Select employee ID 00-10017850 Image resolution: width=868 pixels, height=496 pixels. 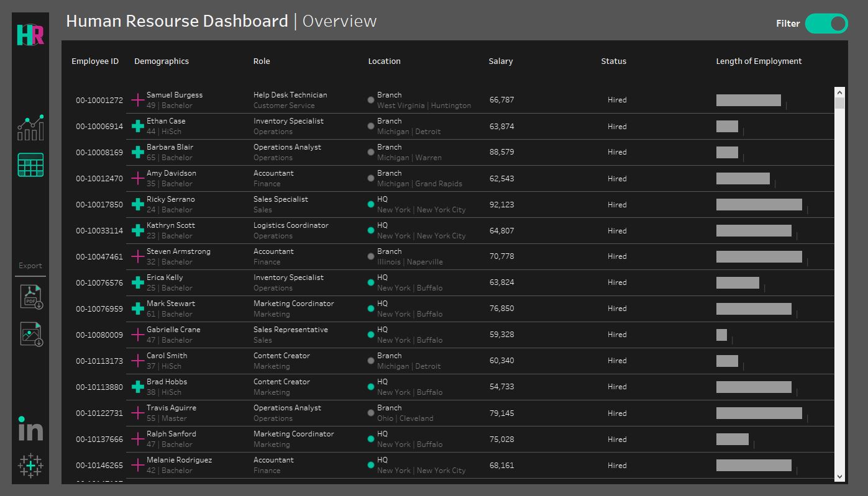[99, 204]
